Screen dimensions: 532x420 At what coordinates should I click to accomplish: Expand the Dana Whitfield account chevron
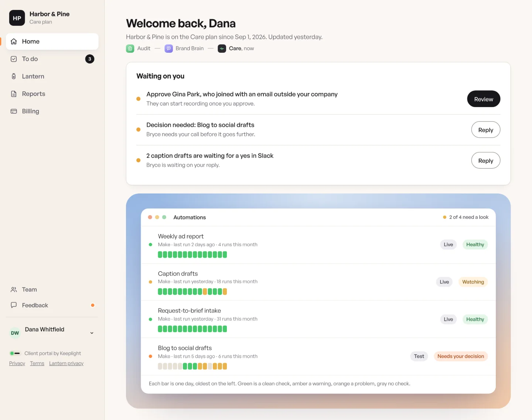tap(92, 333)
